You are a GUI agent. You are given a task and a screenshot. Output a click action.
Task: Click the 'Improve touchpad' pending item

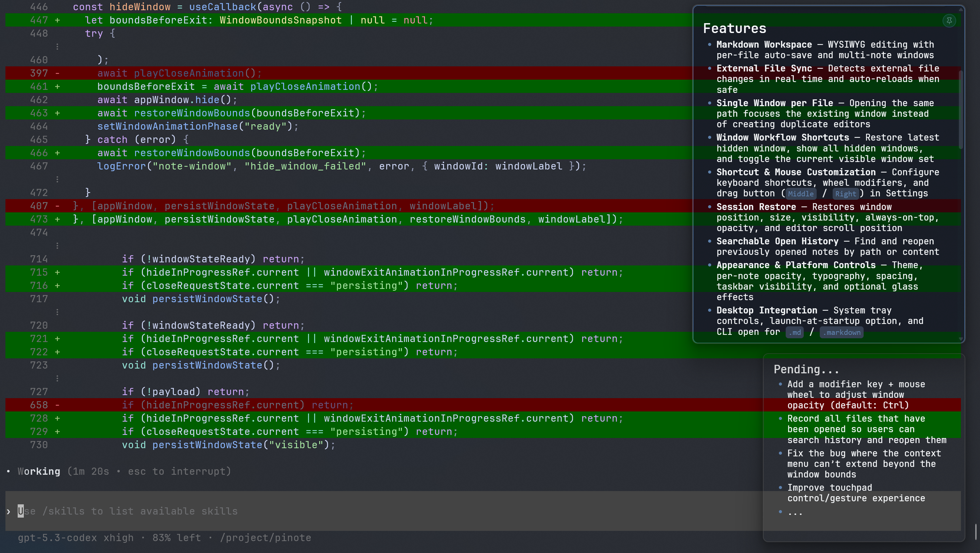pyautogui.click(x=855, y=493)
